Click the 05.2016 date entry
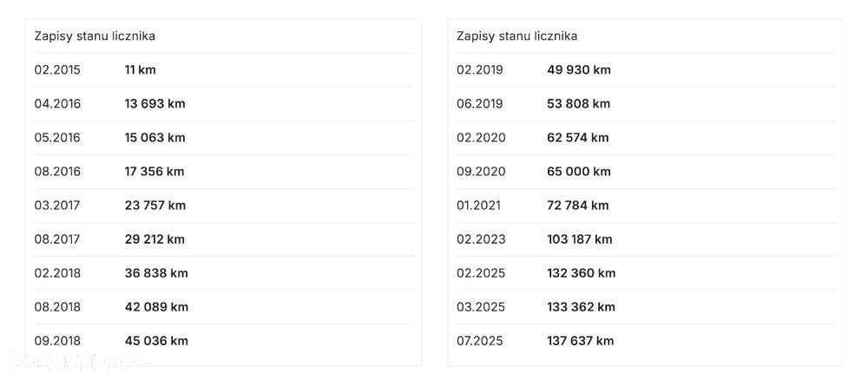This screenshot has width=868, height=379. point(57,138)
